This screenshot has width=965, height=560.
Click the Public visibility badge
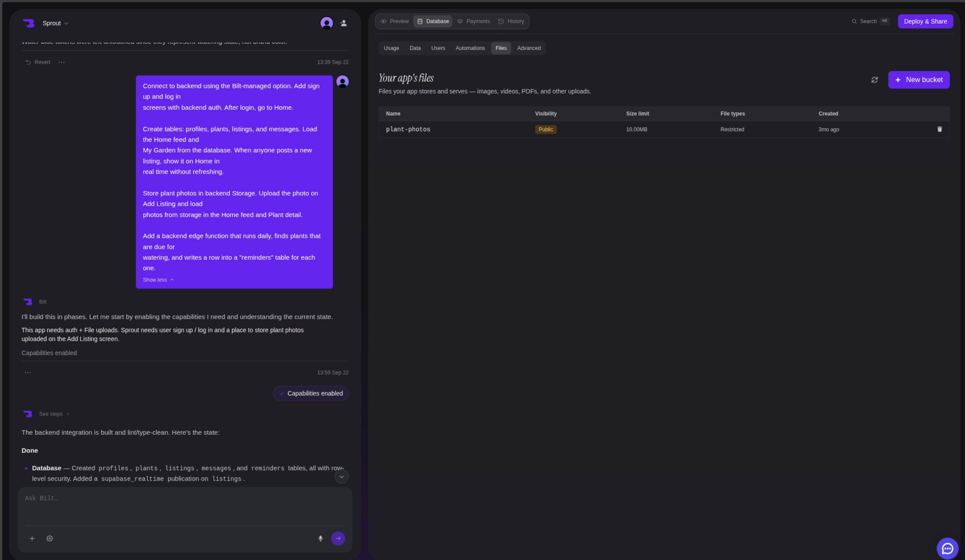[x=546, y=129]
